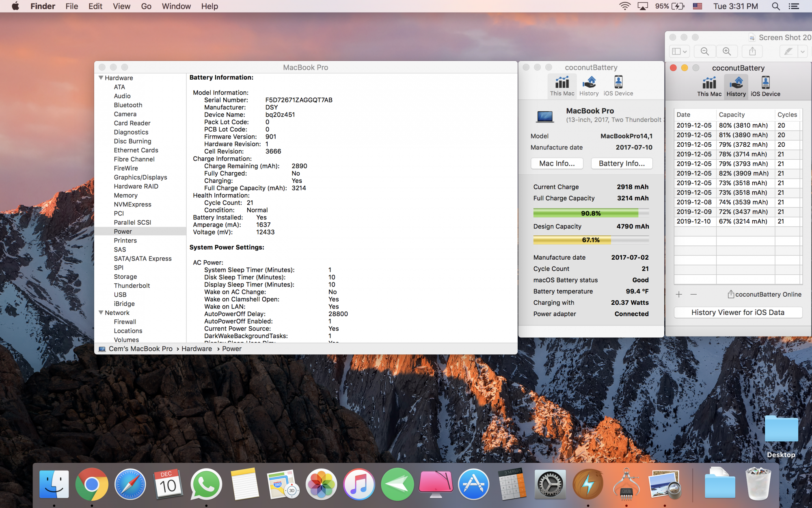Collapse the Network tree section

(x=101, y=313)
